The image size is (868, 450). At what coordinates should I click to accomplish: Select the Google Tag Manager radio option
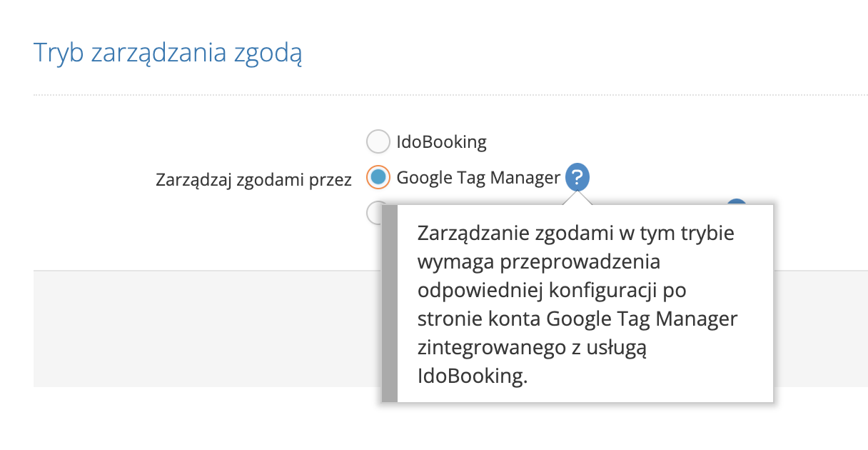(x=378, y=177)
